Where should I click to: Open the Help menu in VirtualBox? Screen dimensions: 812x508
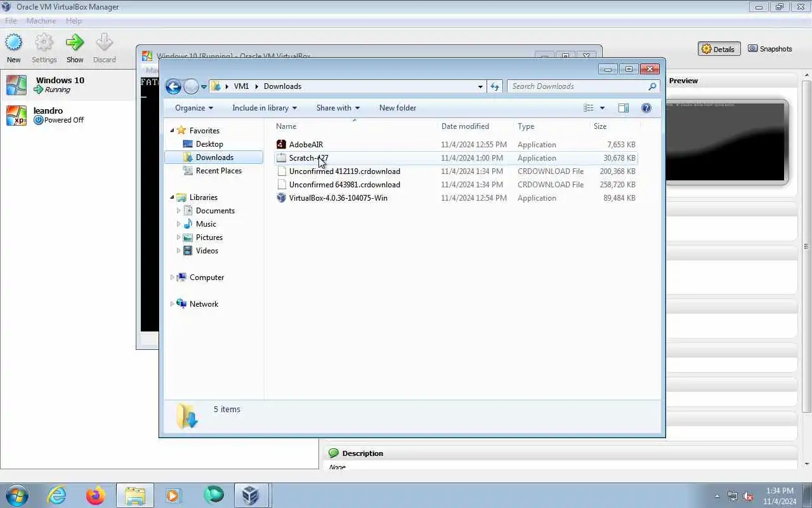74,21
